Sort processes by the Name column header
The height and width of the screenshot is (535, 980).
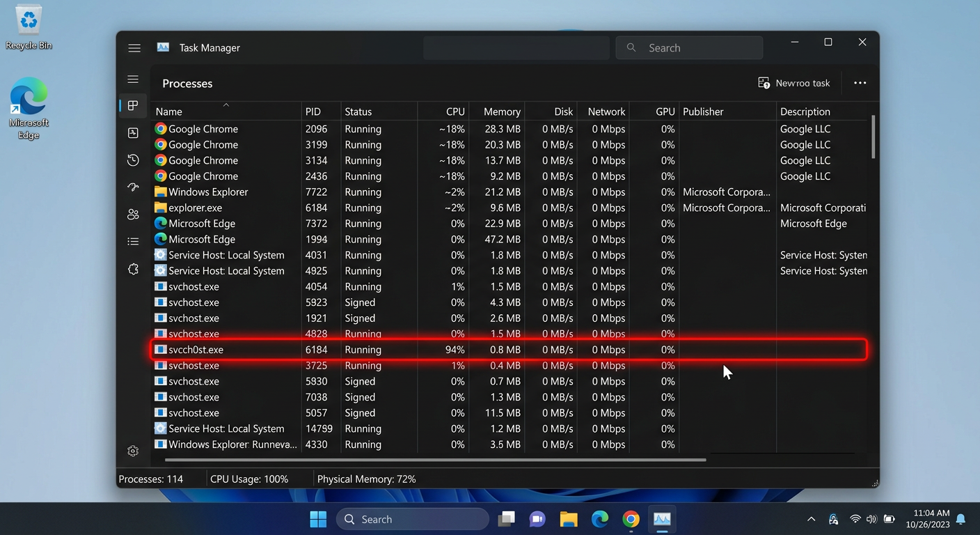[169, 111]
